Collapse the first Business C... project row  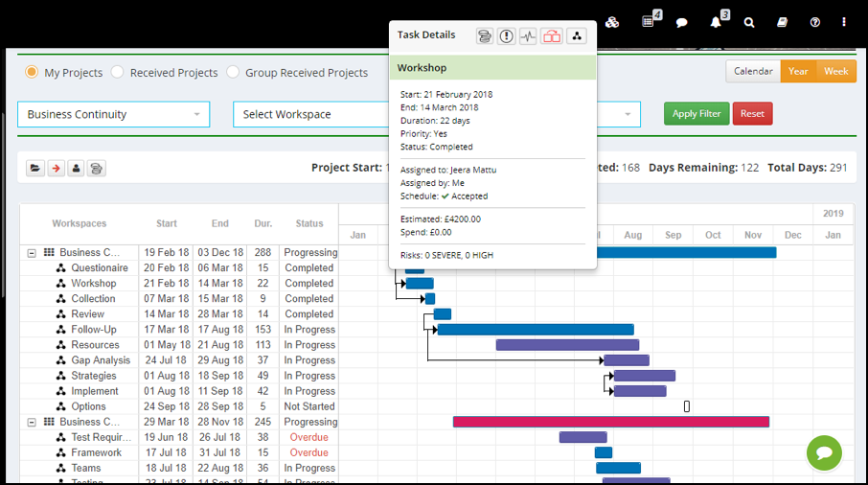coord(32,253)
